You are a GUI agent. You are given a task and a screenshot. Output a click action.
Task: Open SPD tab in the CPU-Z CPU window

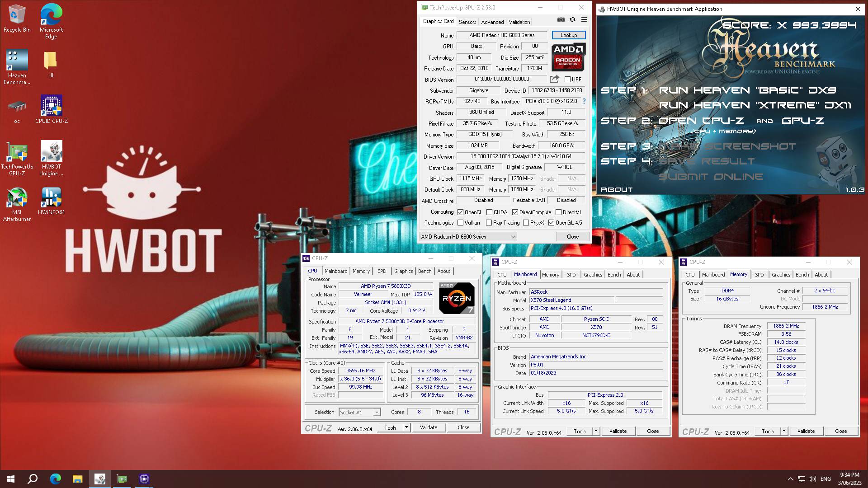(x=382, y=271)
